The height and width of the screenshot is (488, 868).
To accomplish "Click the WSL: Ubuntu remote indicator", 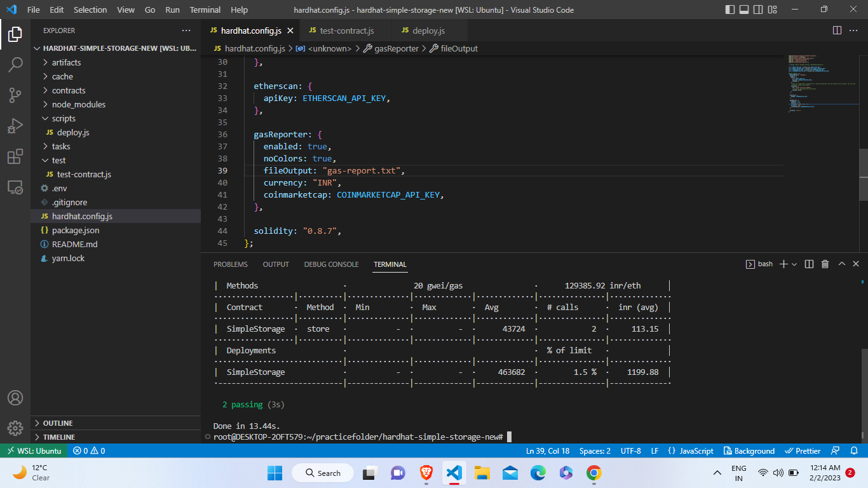I will pyautogui.click(x=34, y=451).
